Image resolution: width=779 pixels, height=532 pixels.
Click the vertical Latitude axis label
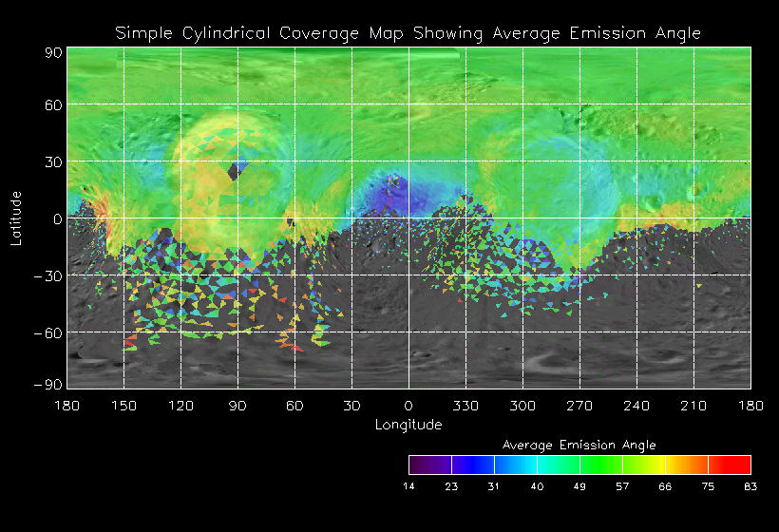tap(16, 218)
